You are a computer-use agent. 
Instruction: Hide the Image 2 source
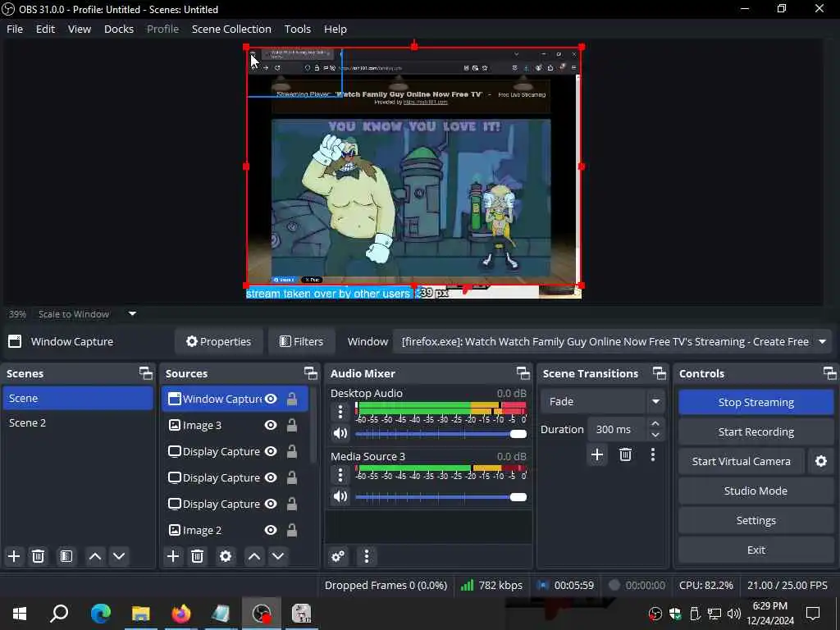coord(271,530)
